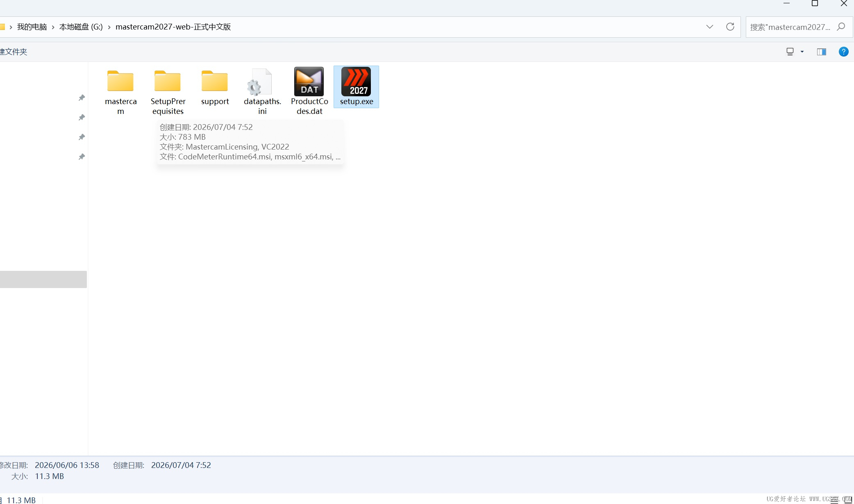The image size is (854, 504).
Task: Open help with the blue question mark
Action: coord(843,52)
